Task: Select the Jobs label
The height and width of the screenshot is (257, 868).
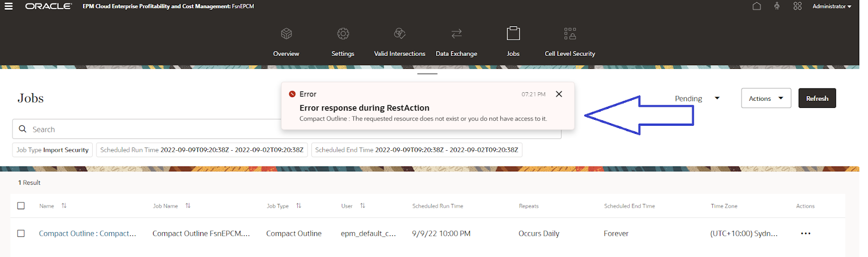Action: coord(513,54)
